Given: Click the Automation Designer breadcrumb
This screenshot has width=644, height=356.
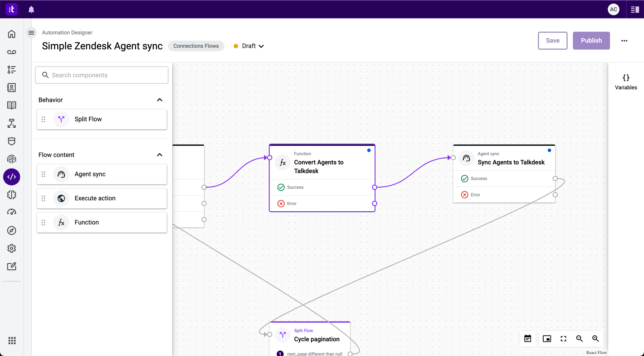Looking at the screenshot, I should tap(67, 32).
